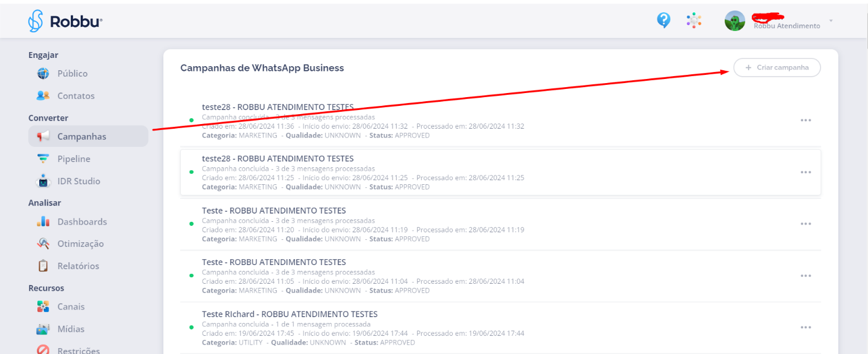The height and width of the screenshot is (354, 868).
Task: Click the Dashboards bar chart icon
Action: pos(43,222)
